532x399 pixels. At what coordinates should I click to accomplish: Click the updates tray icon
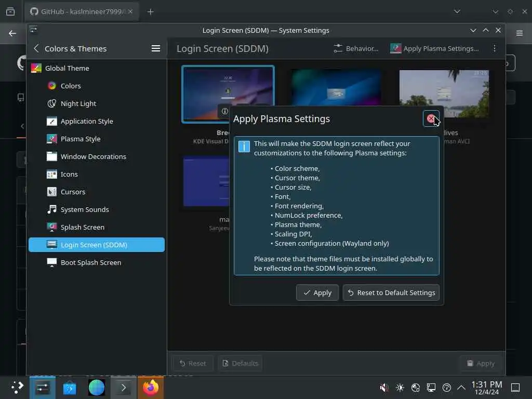(x=447, y=388)
